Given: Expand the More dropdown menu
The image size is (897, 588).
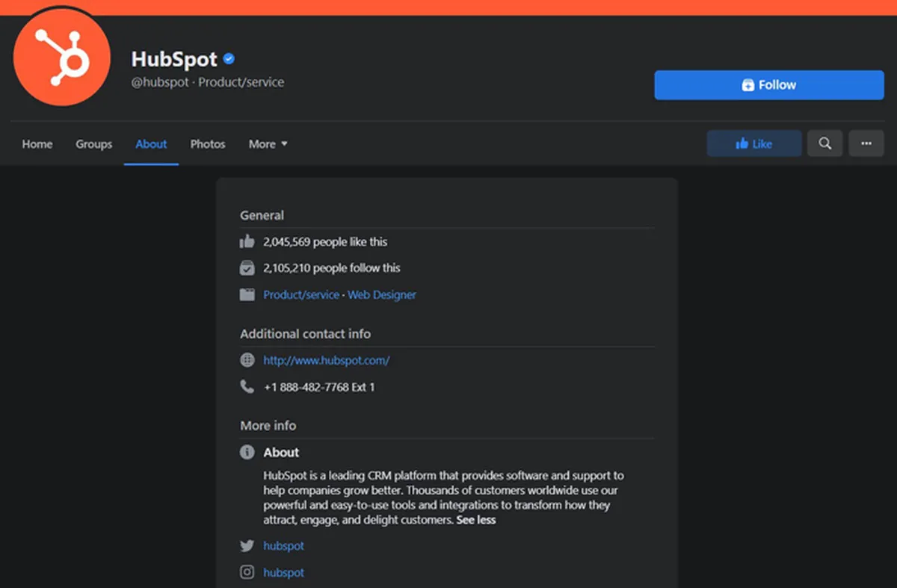Looking at the screenshot, I should click(x=268, y=144).
